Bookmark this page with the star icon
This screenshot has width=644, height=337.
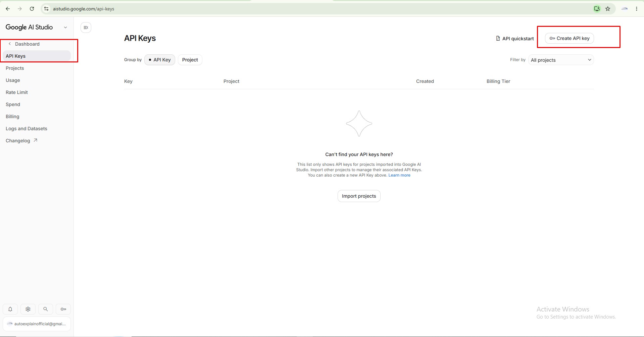tap(608, 9)
